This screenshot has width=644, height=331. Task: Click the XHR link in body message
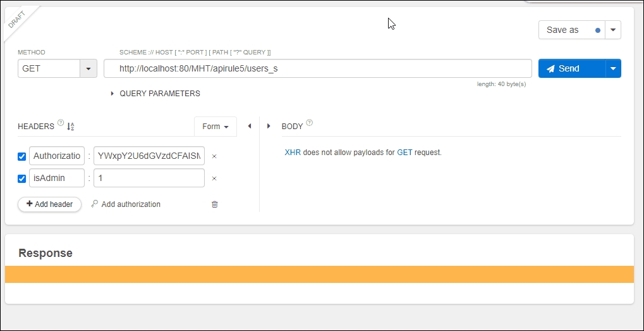click(293, 153)
